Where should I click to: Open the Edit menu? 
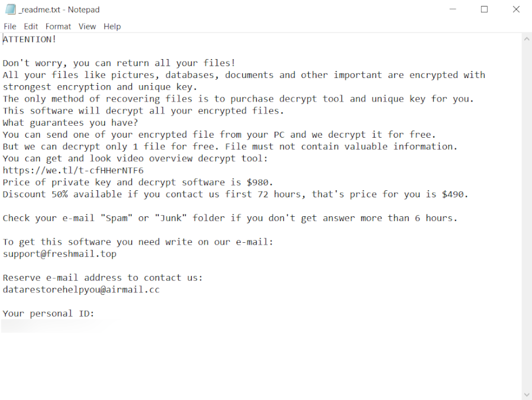point(31,27)
